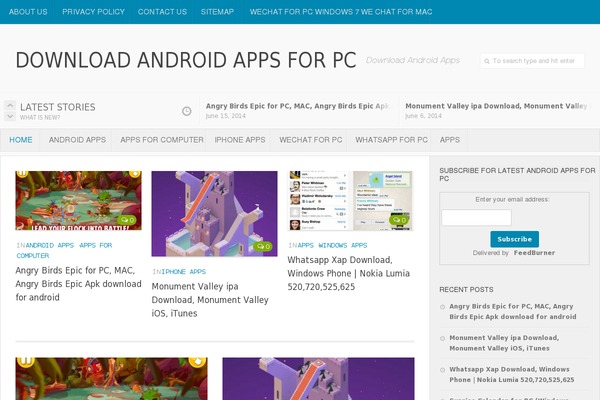
Task: Click Apps category link under Whatsapp post
Action: point(306,245)
